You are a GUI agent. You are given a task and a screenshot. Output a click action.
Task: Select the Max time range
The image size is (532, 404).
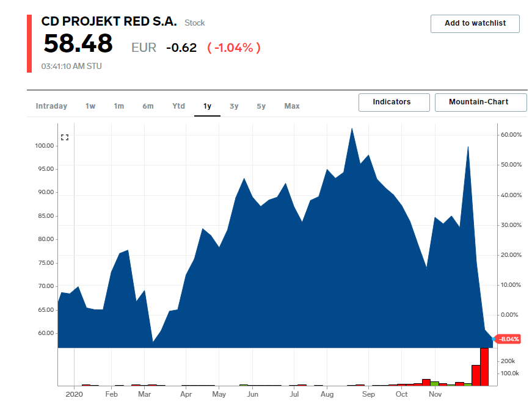pos(292,106)
